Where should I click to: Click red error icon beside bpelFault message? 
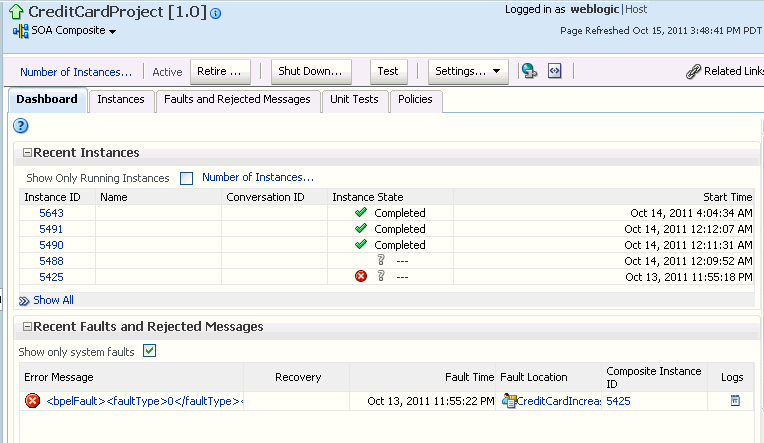33,401
